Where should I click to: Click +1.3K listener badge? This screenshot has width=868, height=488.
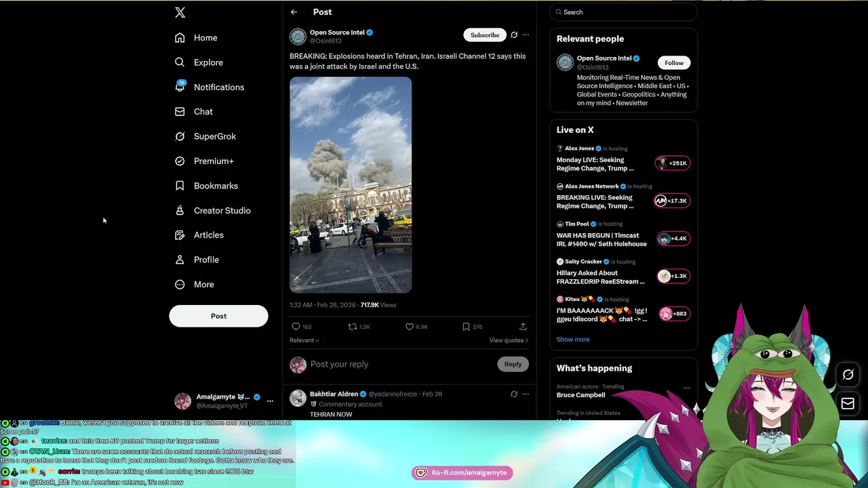pyautogui.click(x=673, y=276)
